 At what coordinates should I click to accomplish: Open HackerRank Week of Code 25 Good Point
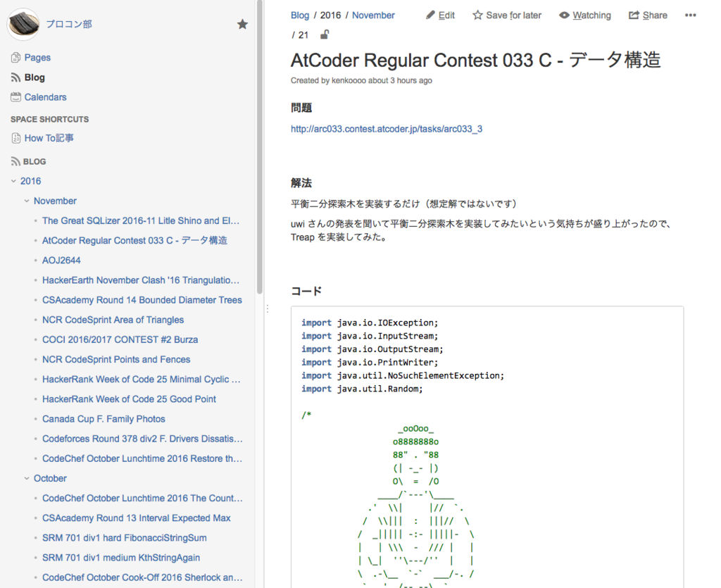point(130,399)
